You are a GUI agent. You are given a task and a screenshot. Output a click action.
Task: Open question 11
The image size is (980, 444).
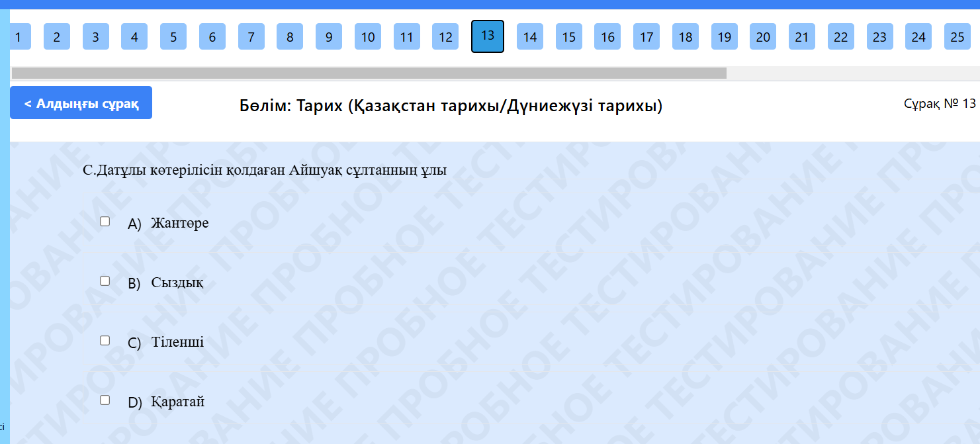407,36
